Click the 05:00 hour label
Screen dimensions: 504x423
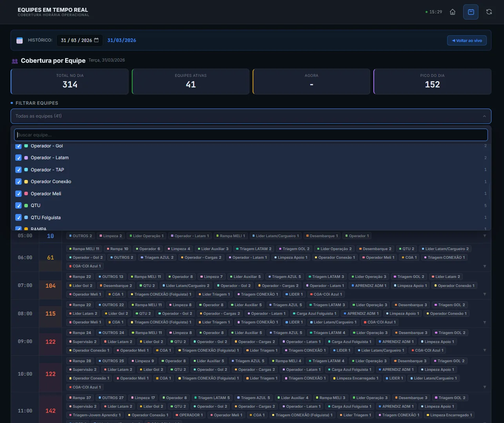[x=25, y=236]
